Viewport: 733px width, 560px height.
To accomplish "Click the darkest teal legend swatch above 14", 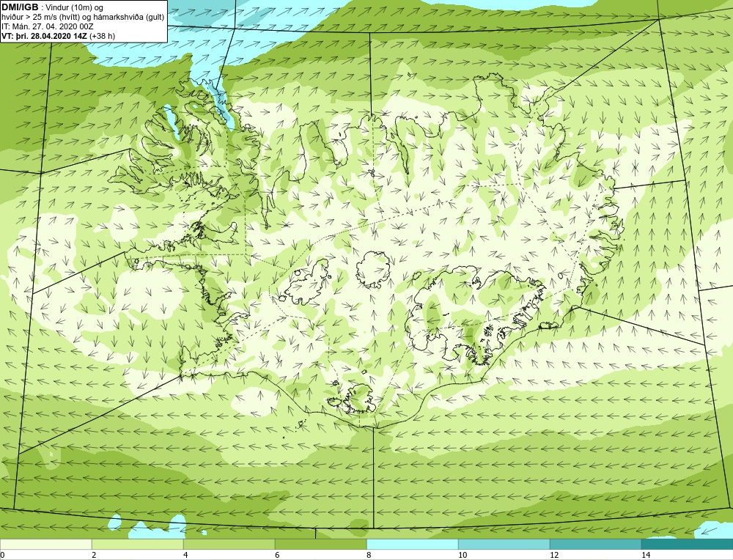I will click(x=688, y=544).
